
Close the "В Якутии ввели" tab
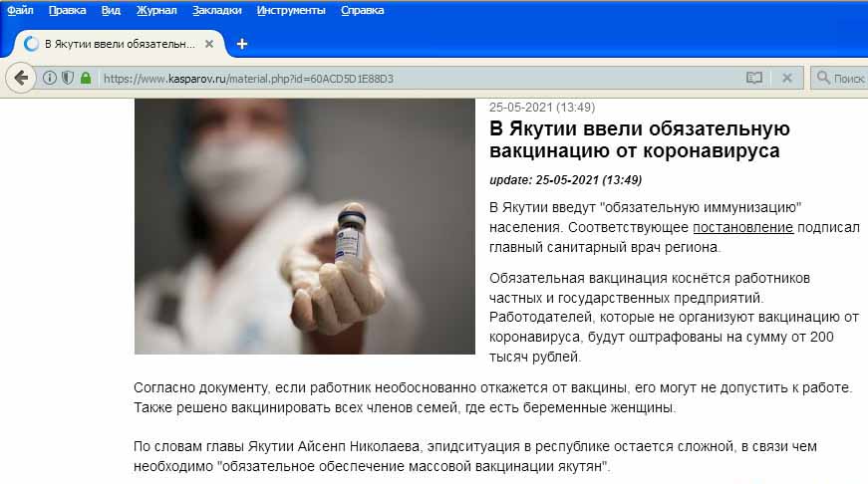(209, 44)
